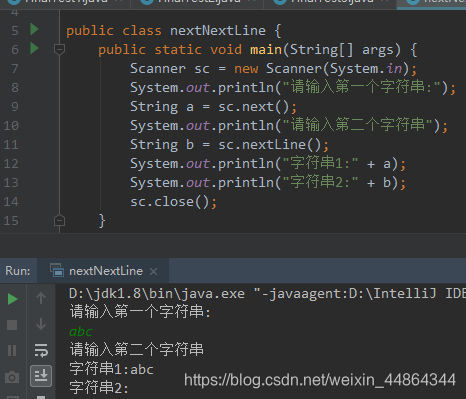Close the nextNextLine run tab
The image size is (466, 399).
click(153, 271)
